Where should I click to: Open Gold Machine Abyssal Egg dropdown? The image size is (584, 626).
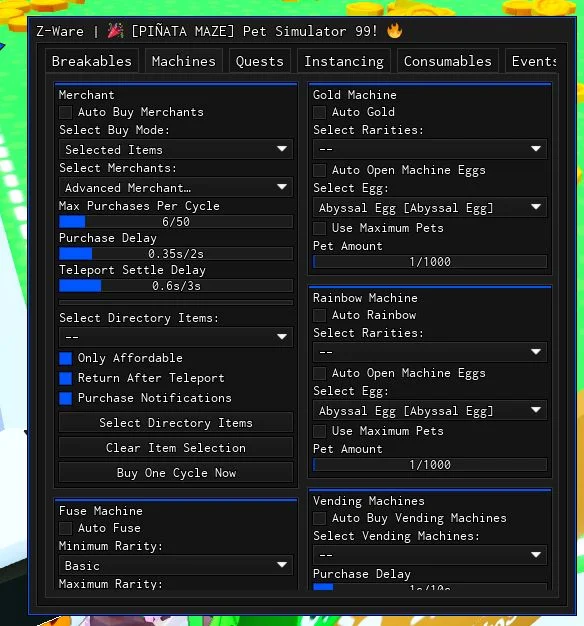tap(430, 208)
